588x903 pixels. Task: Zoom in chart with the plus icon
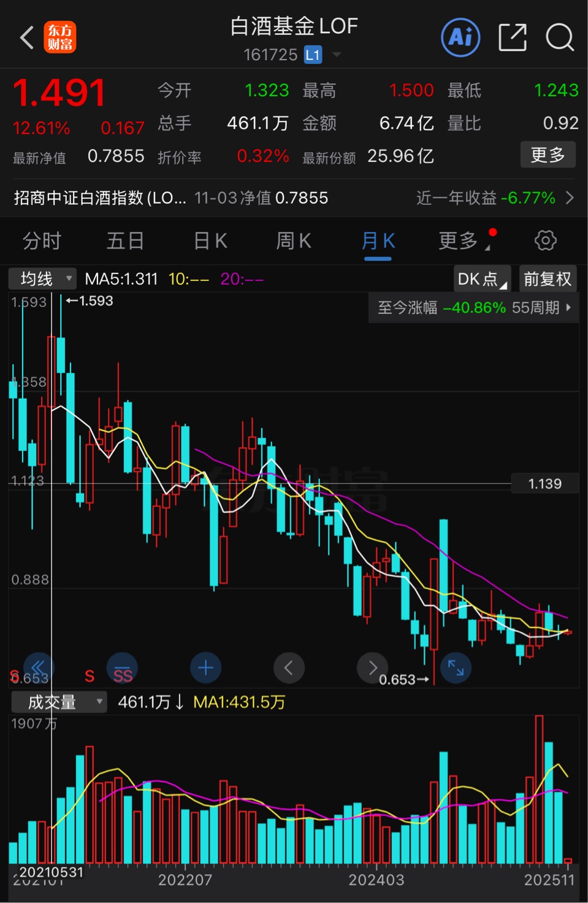pyautogui.click(x=205, y=667)
